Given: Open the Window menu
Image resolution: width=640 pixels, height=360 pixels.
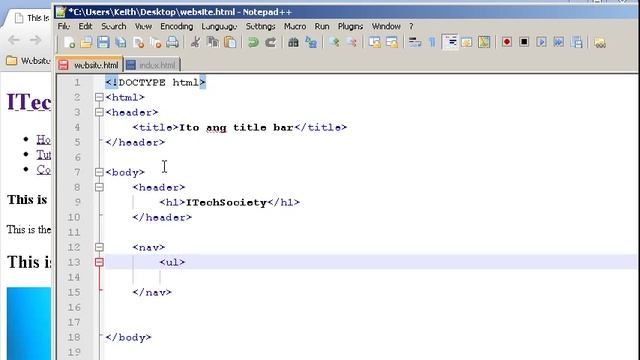Looking at the screenshot, I should [x=386, y=26].
